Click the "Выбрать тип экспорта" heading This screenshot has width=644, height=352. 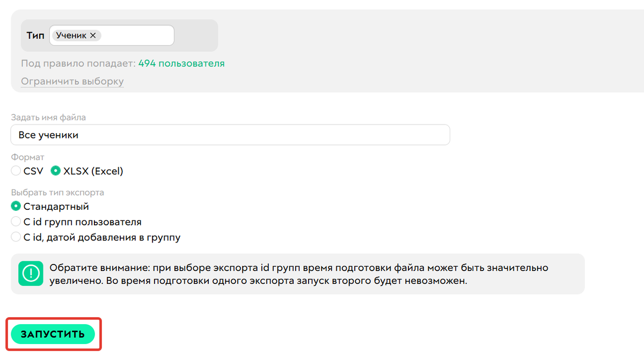pos(58,192)
